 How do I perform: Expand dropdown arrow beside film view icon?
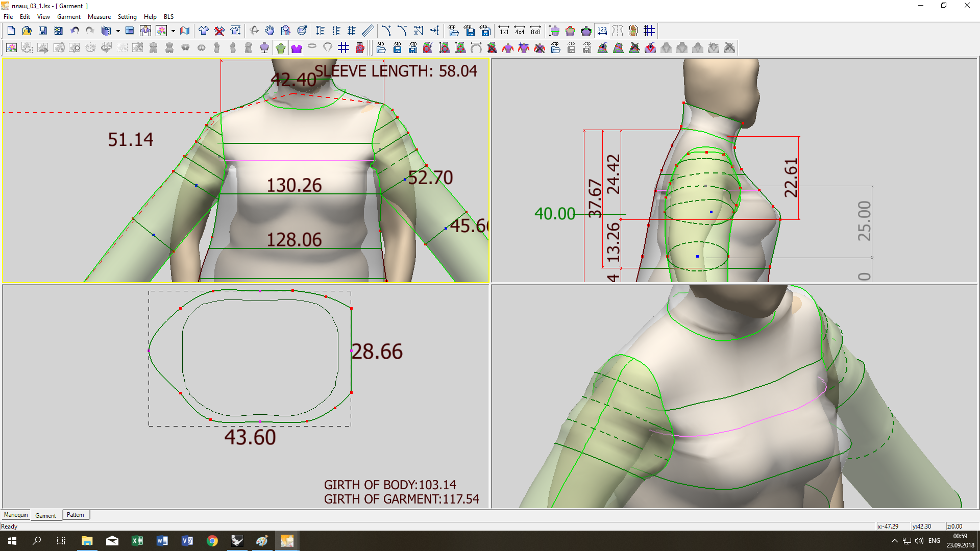tap(118, 31)
